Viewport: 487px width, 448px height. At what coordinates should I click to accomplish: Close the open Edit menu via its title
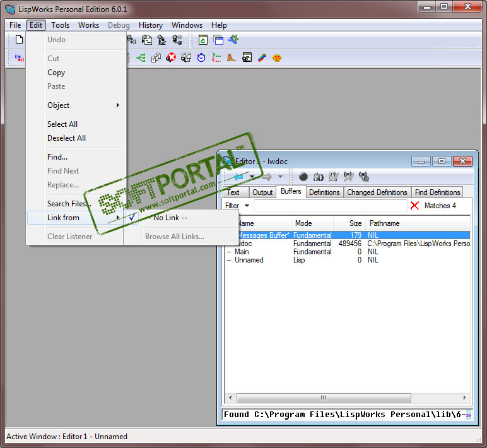tap(36, 25)
